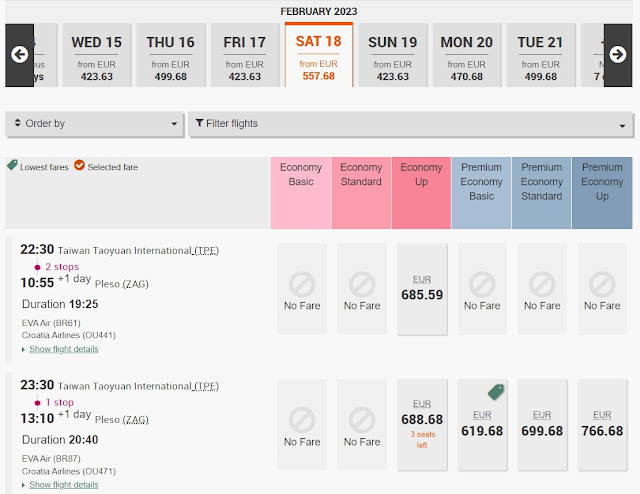The width and height of the screenshot is (640, 494).
Task: Go to previous dates with left arrow
Action: 20,55
